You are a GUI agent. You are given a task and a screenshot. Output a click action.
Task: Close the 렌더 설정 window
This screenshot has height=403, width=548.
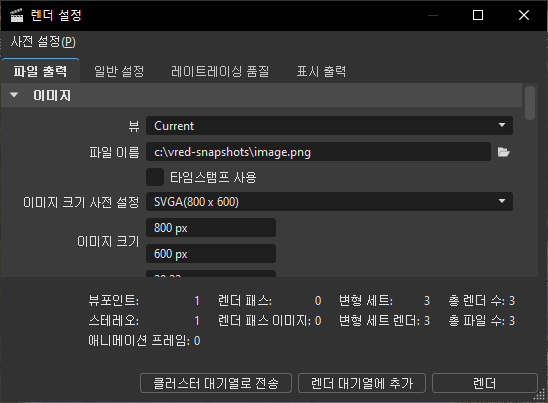coord(524,15)
